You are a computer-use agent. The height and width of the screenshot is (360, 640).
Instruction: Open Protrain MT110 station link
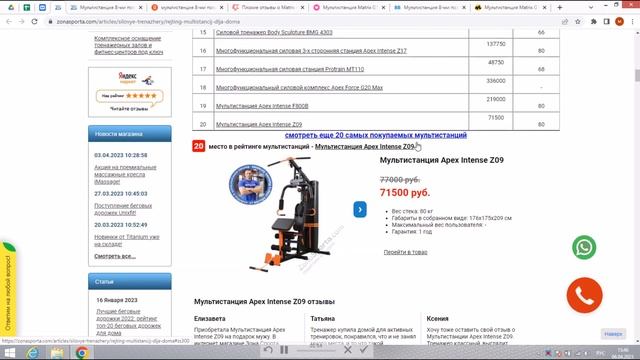pyautogui.click(x=290, y=69)
